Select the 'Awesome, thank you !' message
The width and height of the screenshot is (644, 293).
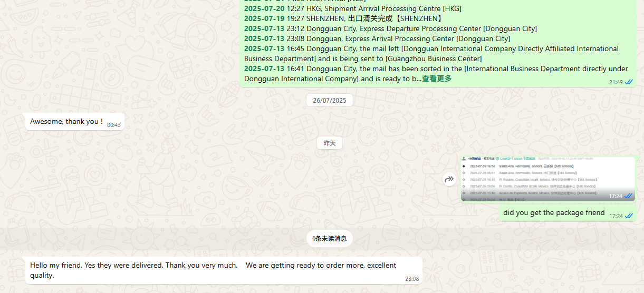click(x=66, y=122)
